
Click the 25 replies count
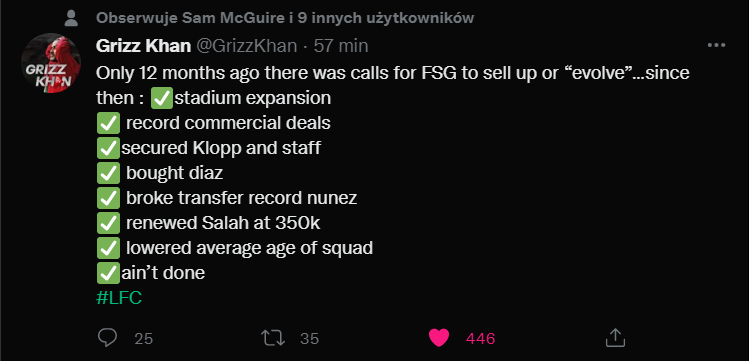point(143,339)
